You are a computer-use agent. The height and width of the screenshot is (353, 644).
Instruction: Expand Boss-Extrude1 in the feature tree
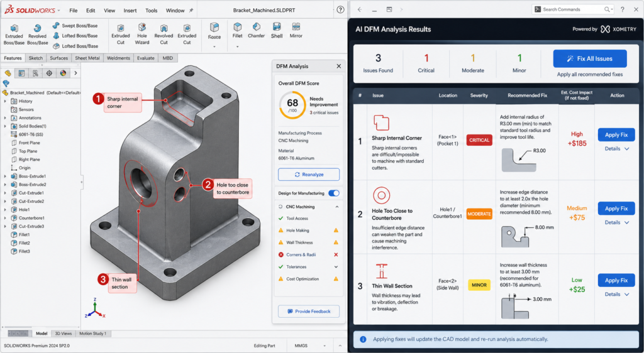pos(5,176)
